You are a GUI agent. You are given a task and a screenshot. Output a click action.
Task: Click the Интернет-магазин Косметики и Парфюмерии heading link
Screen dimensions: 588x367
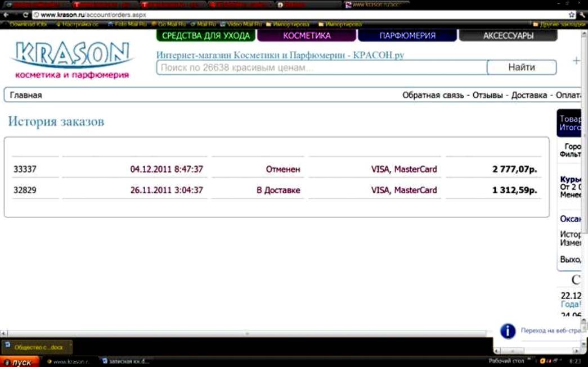tap(280, 55)
